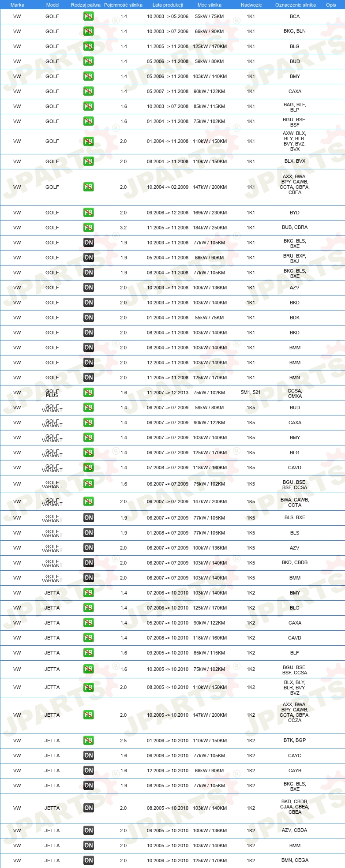
Task: Click diesel ON icon in Golf 1K1 AZV row
Action: (x=89, y=288)
